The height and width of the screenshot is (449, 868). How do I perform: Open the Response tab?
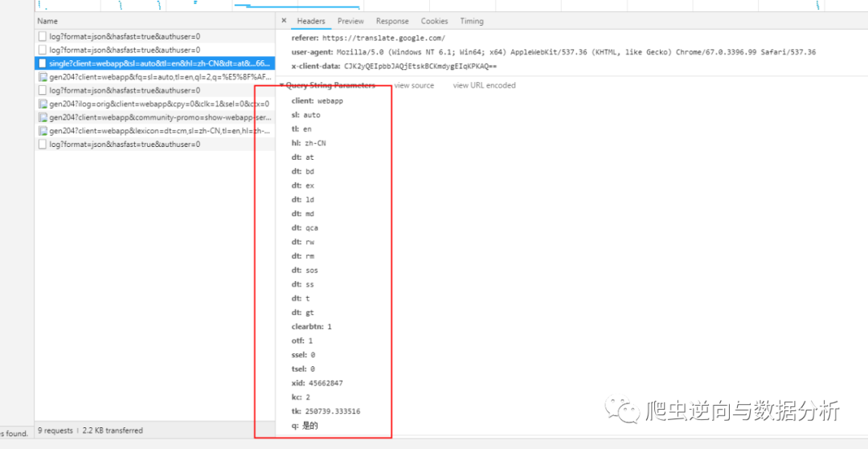click(392, 21)
